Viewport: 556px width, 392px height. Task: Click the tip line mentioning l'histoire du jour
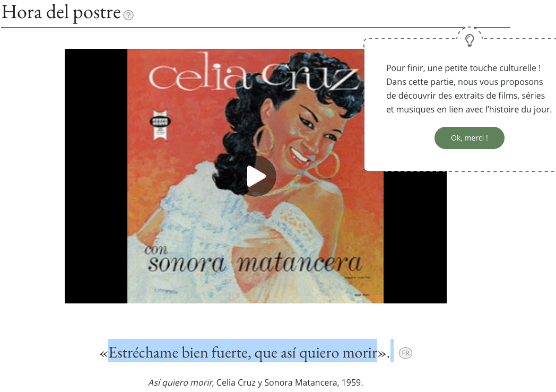coord(469,109)
